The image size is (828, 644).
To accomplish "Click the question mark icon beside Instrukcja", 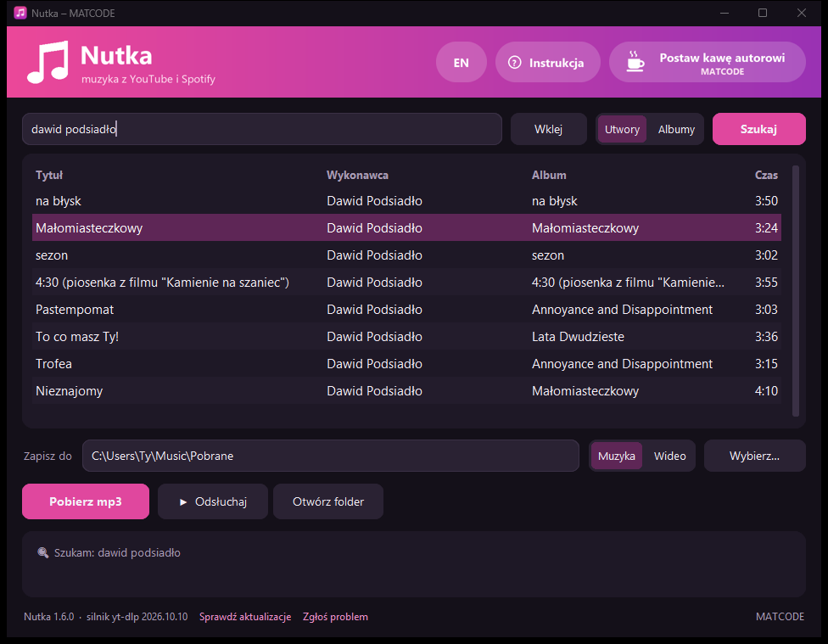I will click(x=514, y=63).
